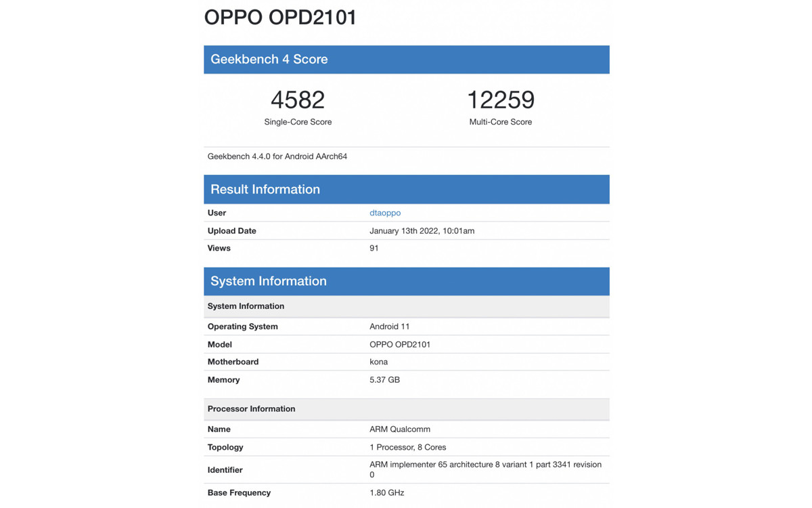The width and height of the screenshot is (812, 508).
Task: Click the Operating System label
Action: (x=243, y=326)
